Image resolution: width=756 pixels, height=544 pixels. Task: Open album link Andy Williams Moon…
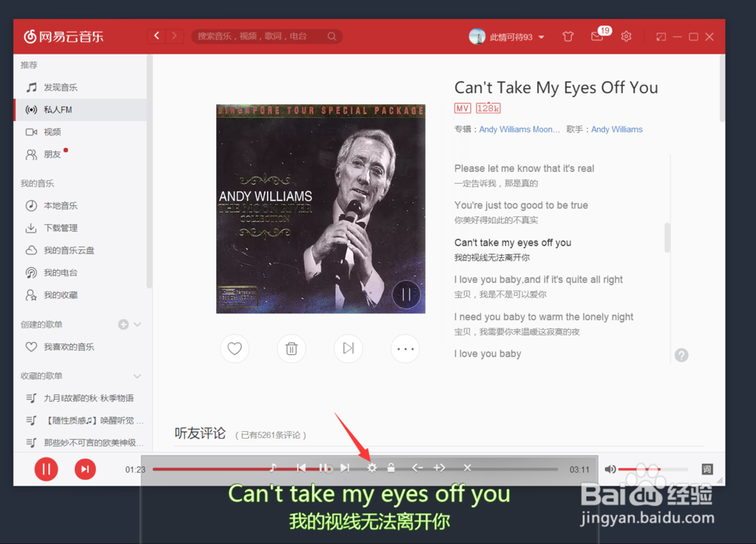pos(519,129)
